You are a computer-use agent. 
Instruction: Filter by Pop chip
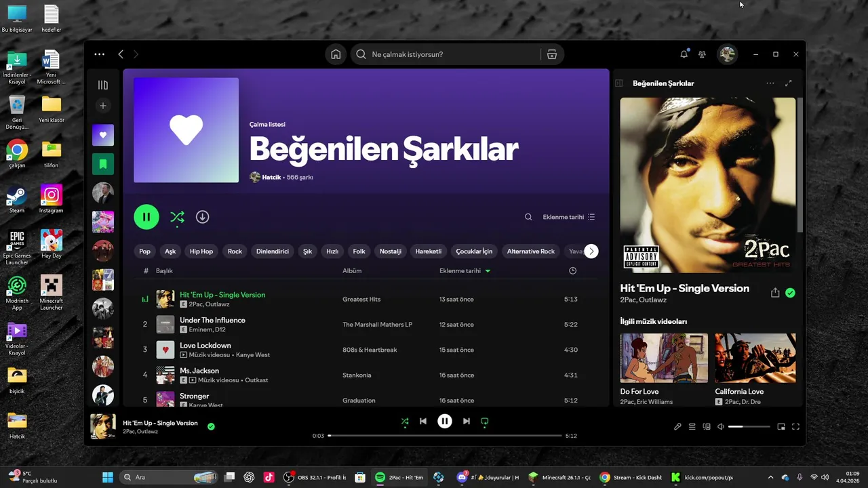pyautogui.click(x=145, y=251)
